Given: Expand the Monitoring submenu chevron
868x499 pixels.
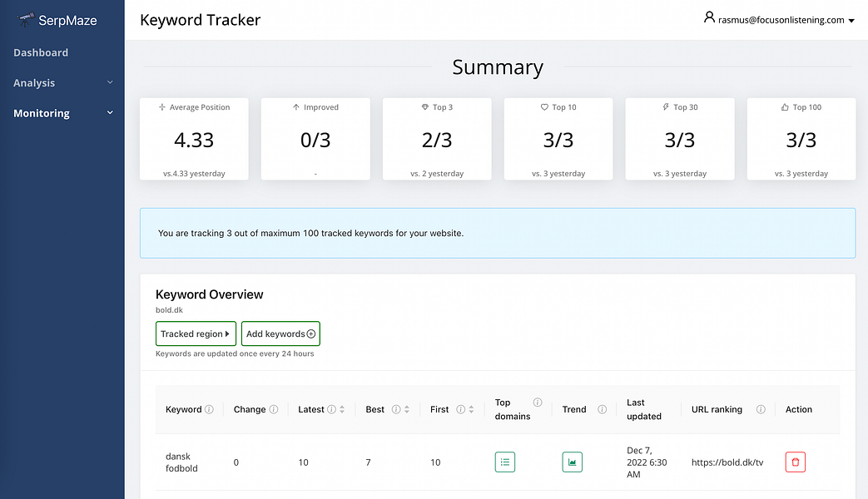Looking at the screenshot, I should pos(110,113).
